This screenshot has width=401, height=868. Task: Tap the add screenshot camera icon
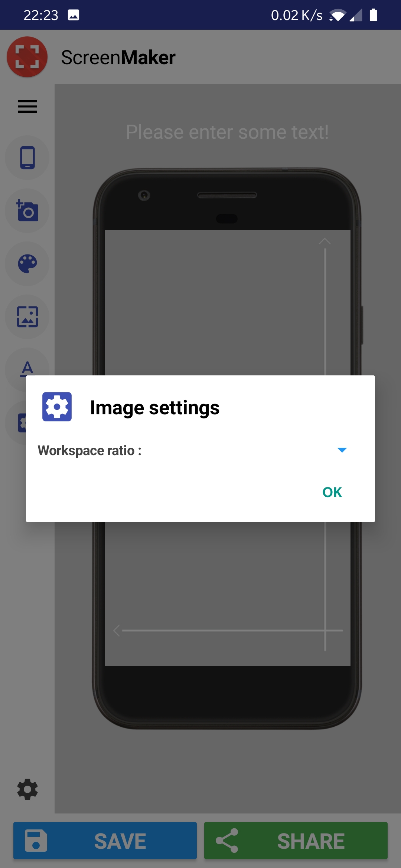(27, 211)
